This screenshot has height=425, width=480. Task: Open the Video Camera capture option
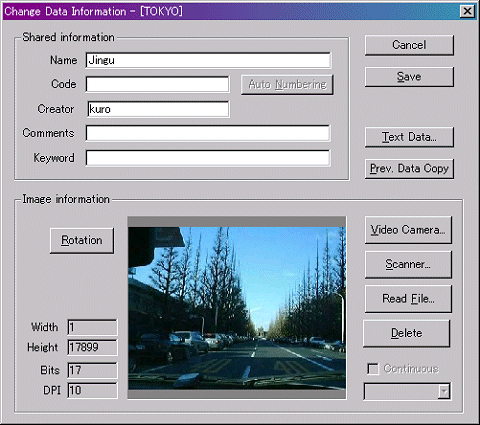(408, 230)
